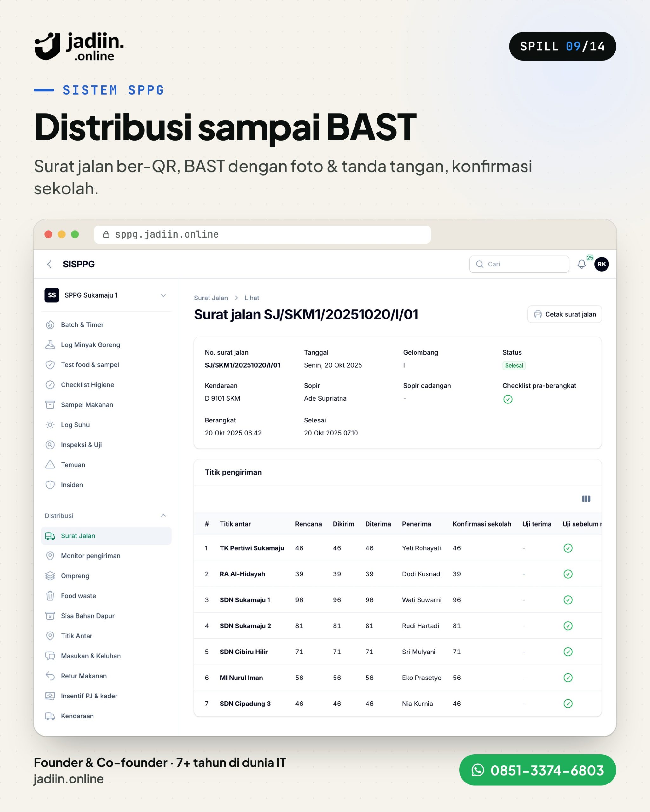The width and height of the screenshot is (650, 812).
Task: Click the Food waste trash icon
Action: [50, 596]
